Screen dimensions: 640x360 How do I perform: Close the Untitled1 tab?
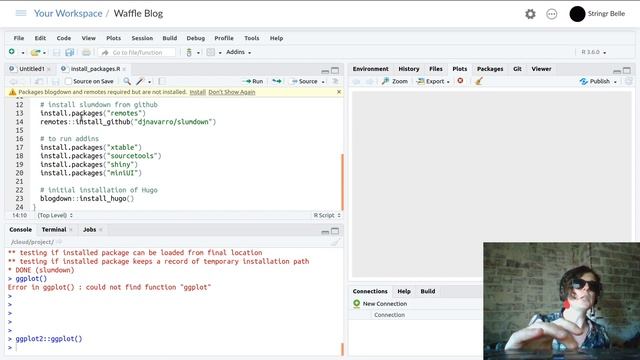click(49, 69)
